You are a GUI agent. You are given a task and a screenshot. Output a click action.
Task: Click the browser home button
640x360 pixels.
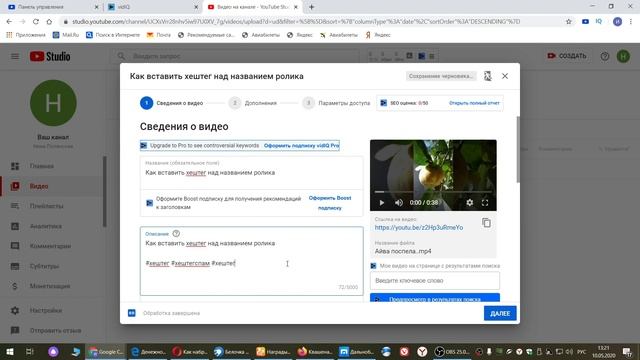[49, 22]
